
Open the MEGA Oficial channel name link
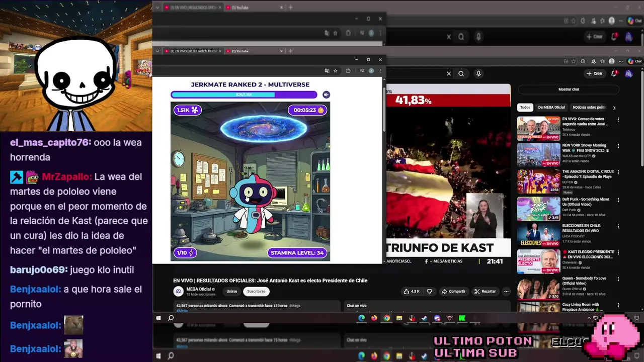coord(199,289)
